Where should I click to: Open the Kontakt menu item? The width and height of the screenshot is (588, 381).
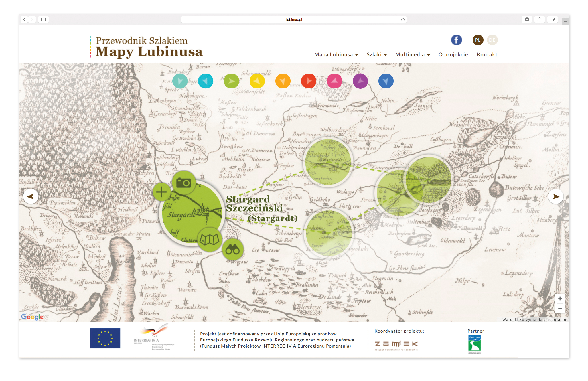point(487,55)
